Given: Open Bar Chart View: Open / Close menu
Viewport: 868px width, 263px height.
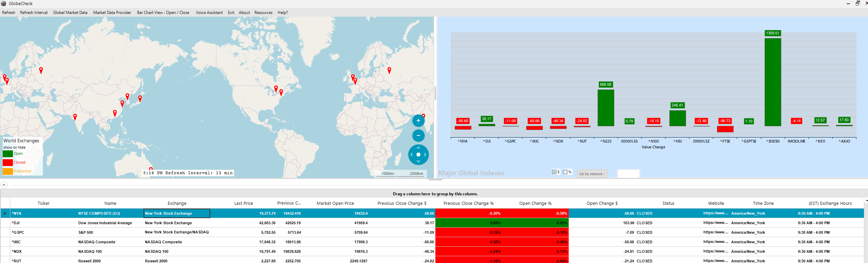Looking at the screenshot, I should 163,13.
